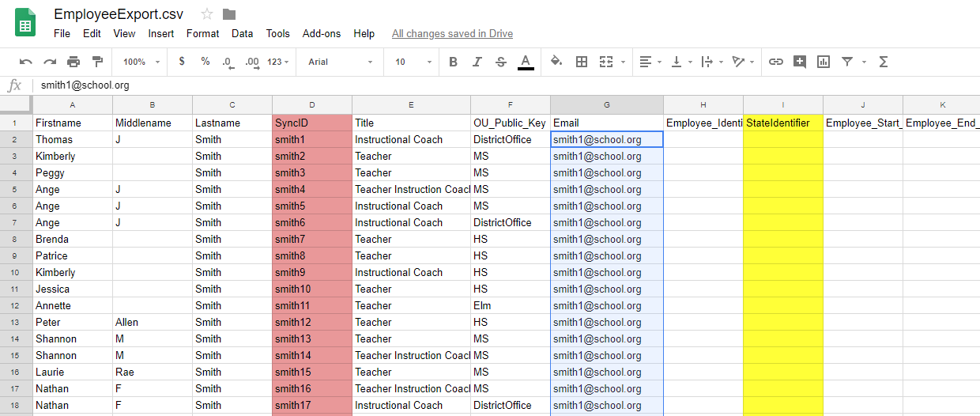Screen dimensions: 980x416
Task: Open the Data menu
Action: [x=243, y=33]
